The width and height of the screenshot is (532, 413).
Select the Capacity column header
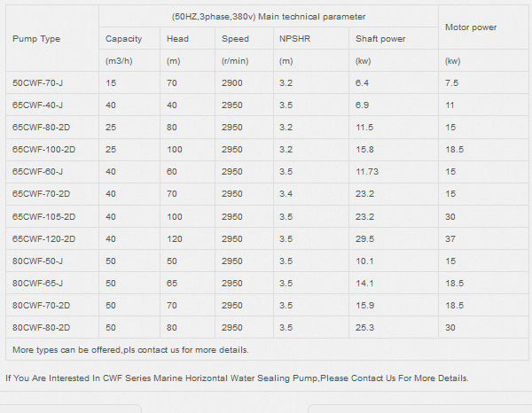[x=123, y=39]
